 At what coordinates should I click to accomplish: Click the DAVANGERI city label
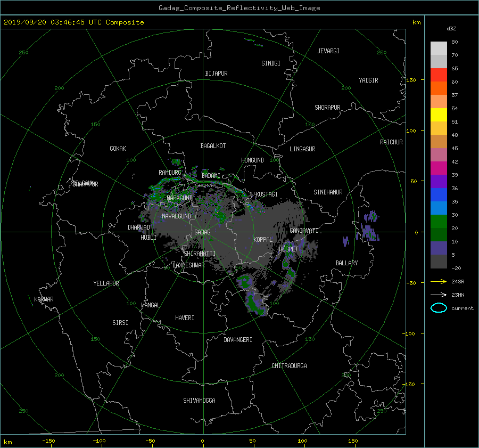click(x=238, y=340)
